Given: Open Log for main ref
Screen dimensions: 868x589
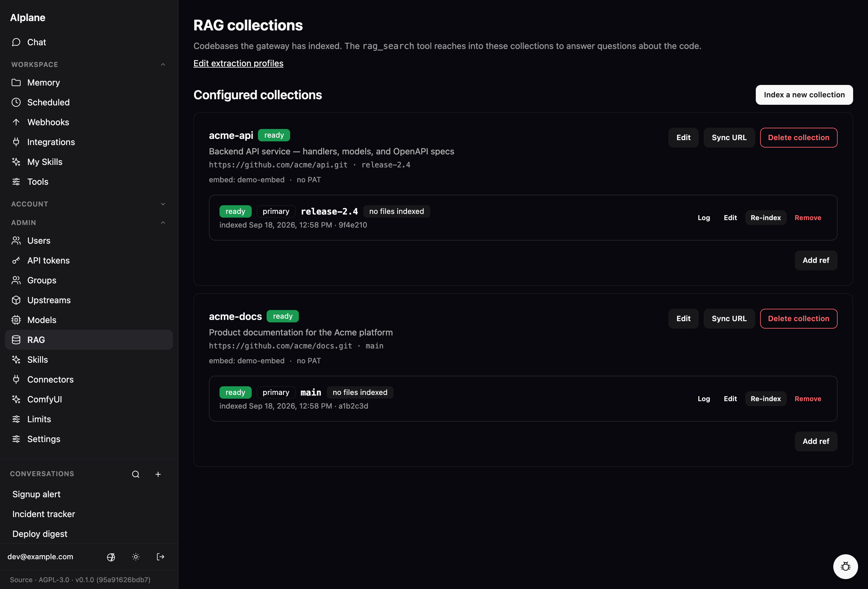Looking at the screenshot, I should click(704, 399).
